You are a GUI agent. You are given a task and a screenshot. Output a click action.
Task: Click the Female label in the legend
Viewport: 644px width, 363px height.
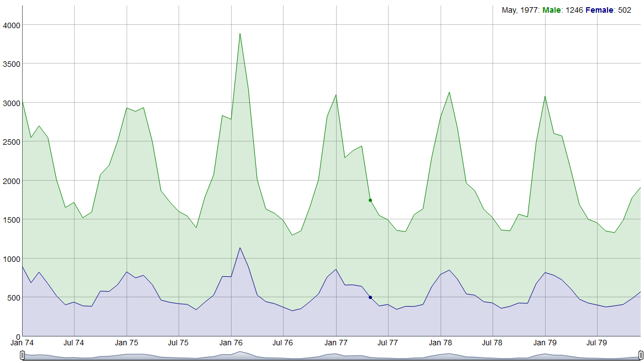(x=599, y=10)
